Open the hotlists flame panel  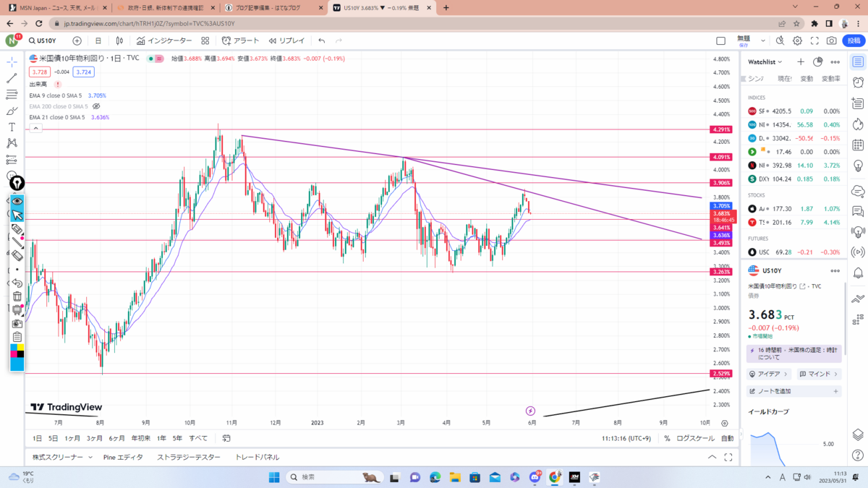[858, 124]
